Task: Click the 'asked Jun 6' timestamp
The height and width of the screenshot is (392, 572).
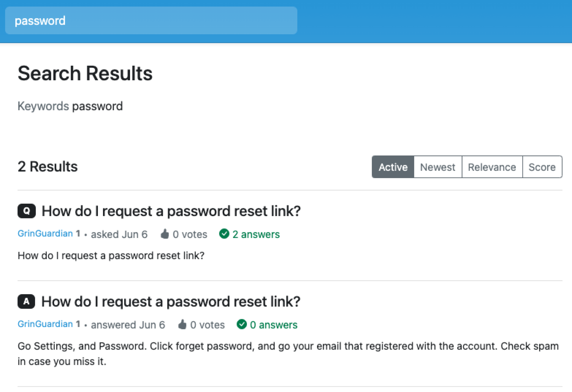Action: tap(119, 234)
